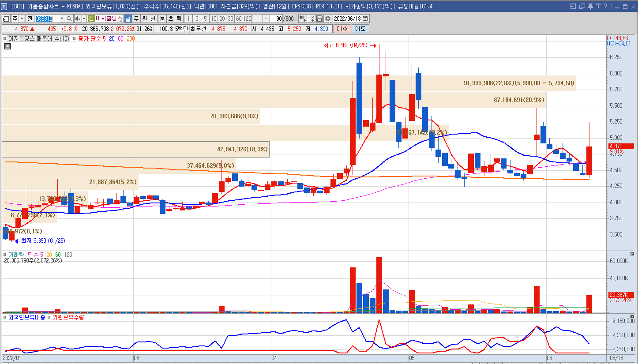Click the duplicate window icon
The image size is (638, 364).
point(582,6)
